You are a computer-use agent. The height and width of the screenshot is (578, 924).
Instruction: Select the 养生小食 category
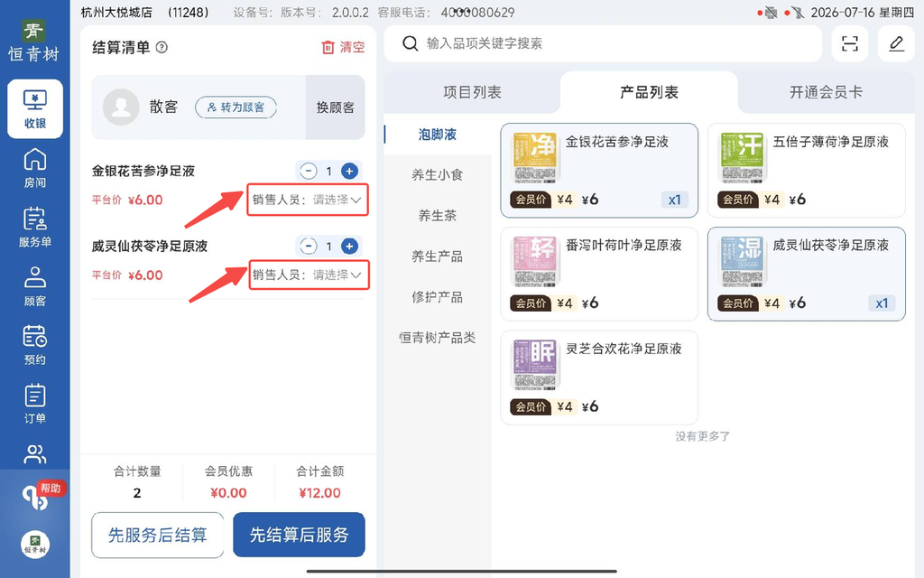(x=438, y=175)
